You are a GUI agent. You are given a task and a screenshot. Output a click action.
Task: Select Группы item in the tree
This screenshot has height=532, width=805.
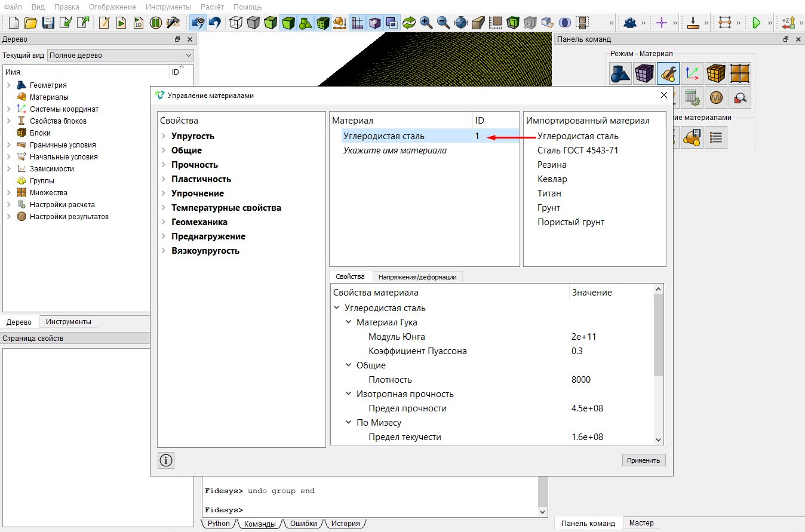(42, 181)
